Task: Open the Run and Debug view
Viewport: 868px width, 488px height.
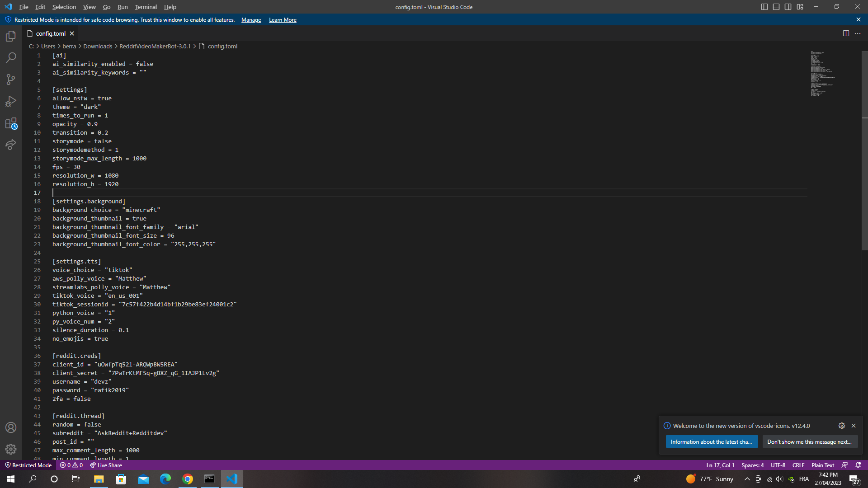Action: tap(11, 101)
